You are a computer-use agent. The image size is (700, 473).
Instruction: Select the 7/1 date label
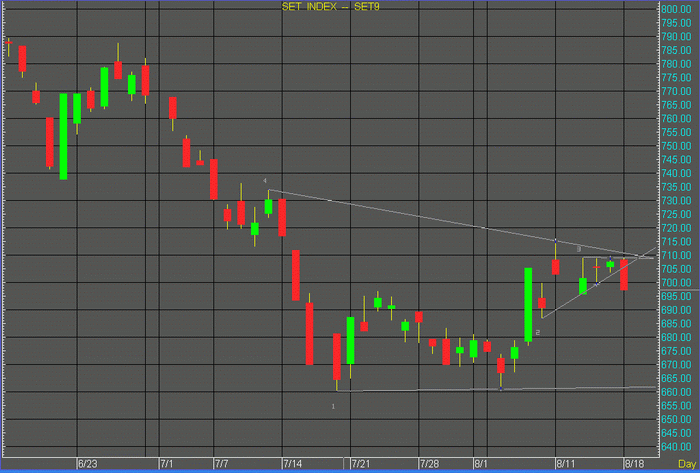coord(167,464)
